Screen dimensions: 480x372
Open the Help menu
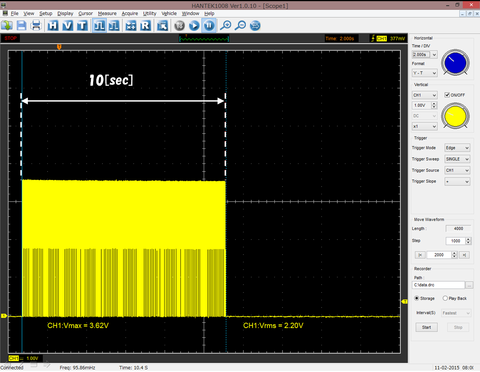point(209,13)
